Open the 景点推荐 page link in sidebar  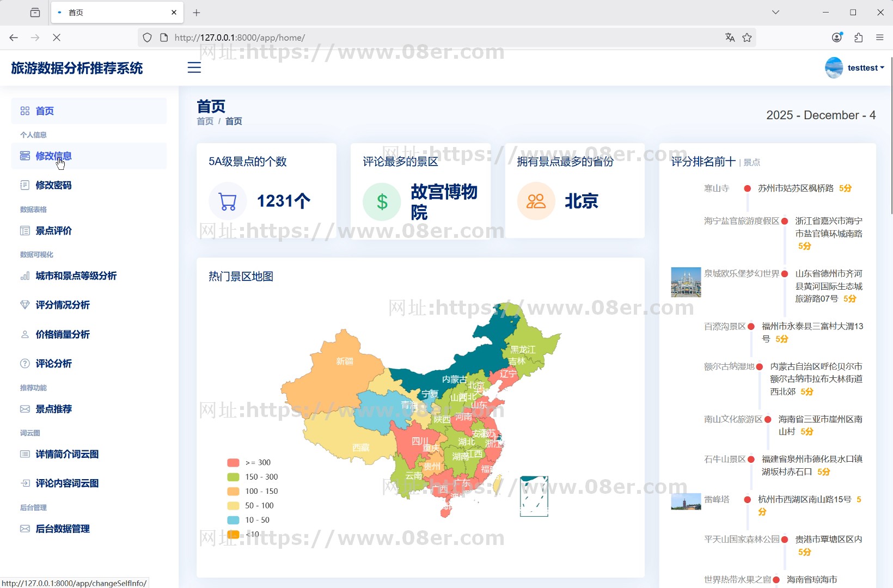pyautogui.click(x=53, y=409)
